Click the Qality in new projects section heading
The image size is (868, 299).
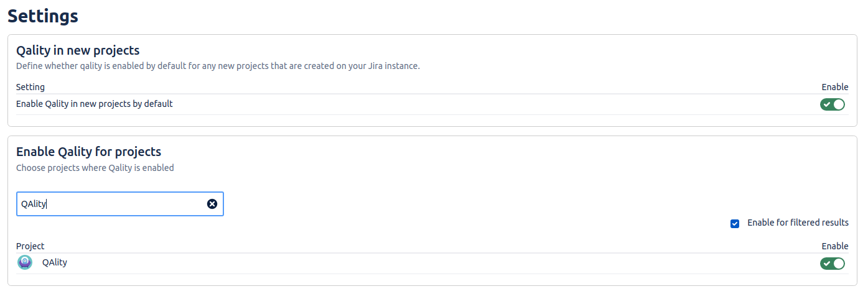coord(78,50)
